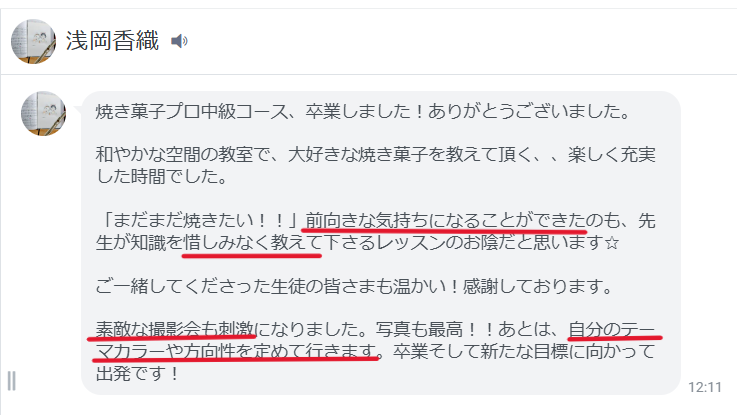Toggle the speaker mute icon beside 浅岡香織

(179, 41)
